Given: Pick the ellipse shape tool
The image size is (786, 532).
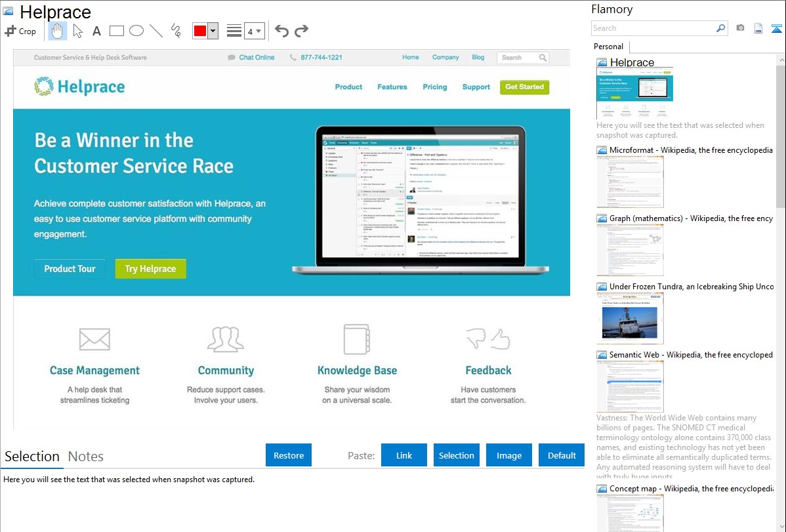Looking at the screenshot, I should pos(136,31).
